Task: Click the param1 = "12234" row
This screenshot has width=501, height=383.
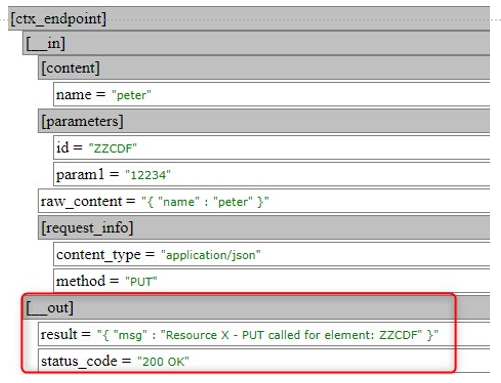Action: point(271,174)
